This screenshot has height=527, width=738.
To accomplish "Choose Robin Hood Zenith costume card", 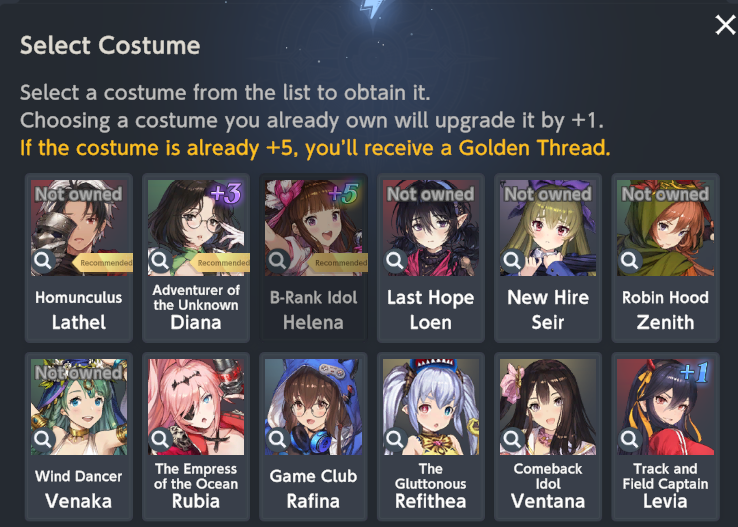I will pos(665,258).
